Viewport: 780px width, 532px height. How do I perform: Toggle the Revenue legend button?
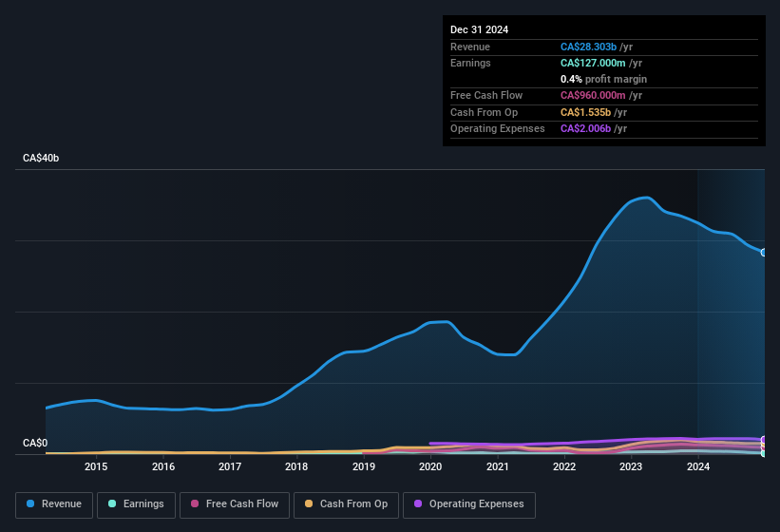click(54, 504)
